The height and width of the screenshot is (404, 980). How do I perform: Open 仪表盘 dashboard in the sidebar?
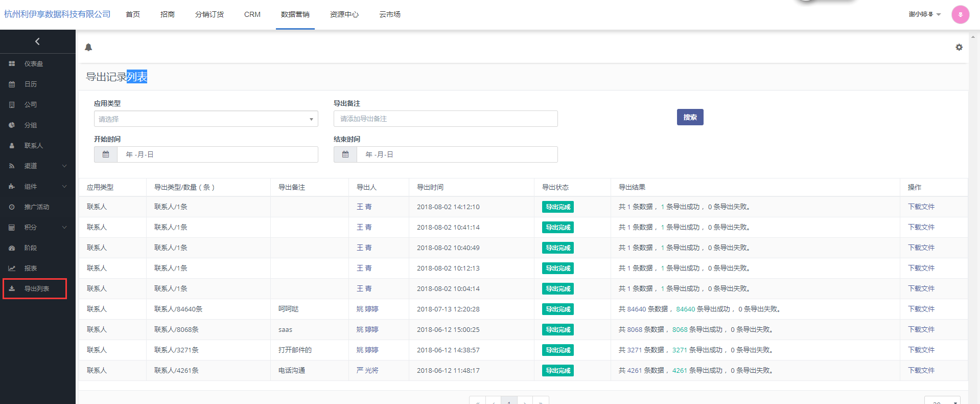click(x=34, y=64)
